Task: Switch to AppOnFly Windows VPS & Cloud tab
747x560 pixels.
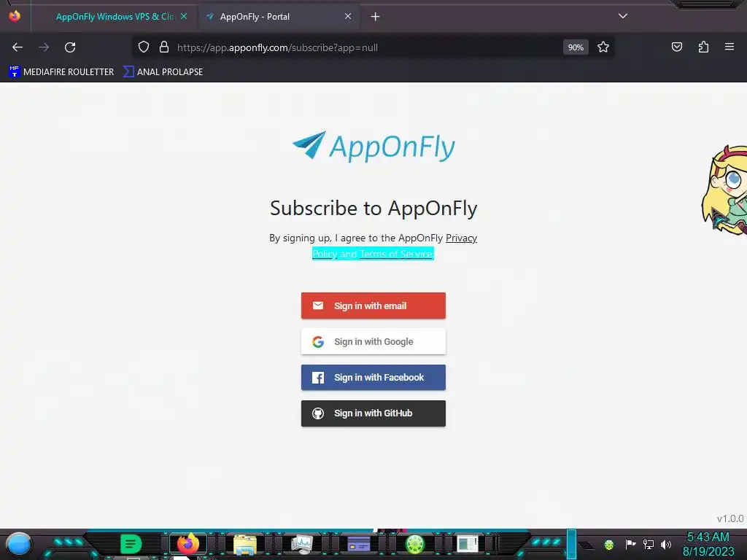Action: (x=115, y=17)
